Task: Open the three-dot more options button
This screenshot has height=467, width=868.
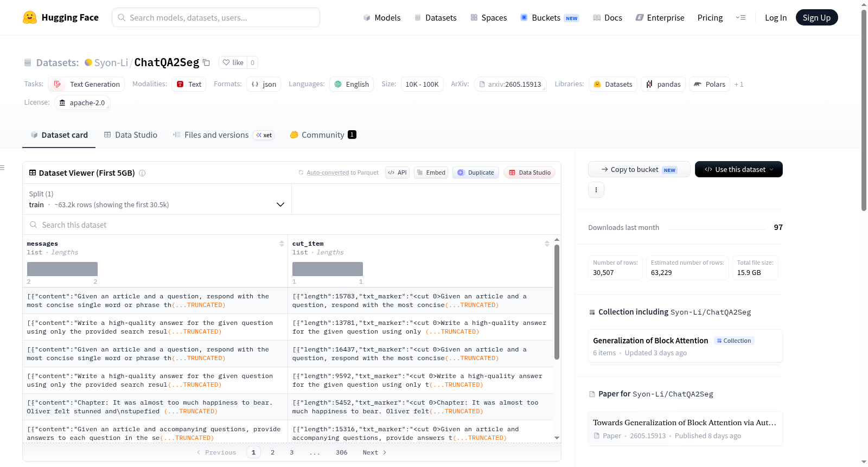Action: point(596,190)
